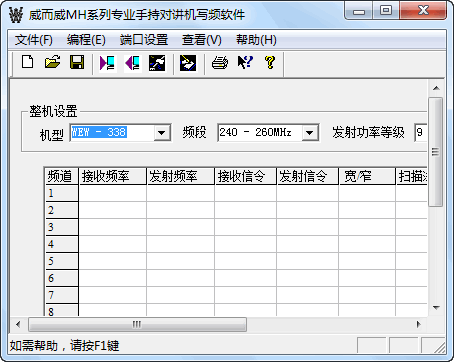Viewport: 454px width, 362px height.
Task: Save using the floppy disk icon
Action: (77, 62)
